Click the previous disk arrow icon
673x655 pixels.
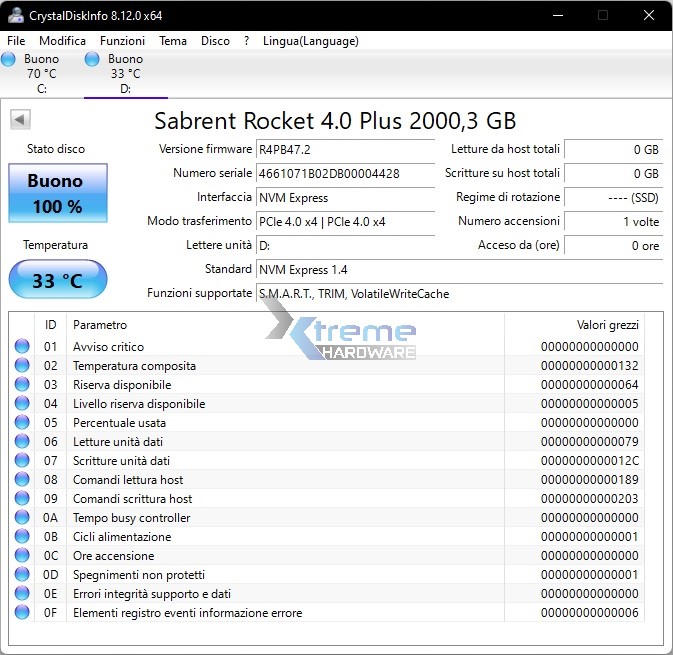tap(19, 120)
